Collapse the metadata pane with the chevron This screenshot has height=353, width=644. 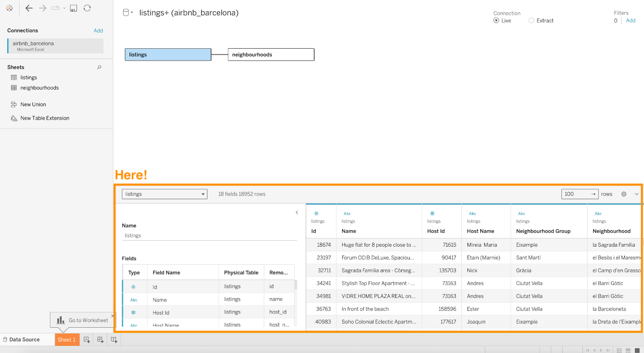297,213
